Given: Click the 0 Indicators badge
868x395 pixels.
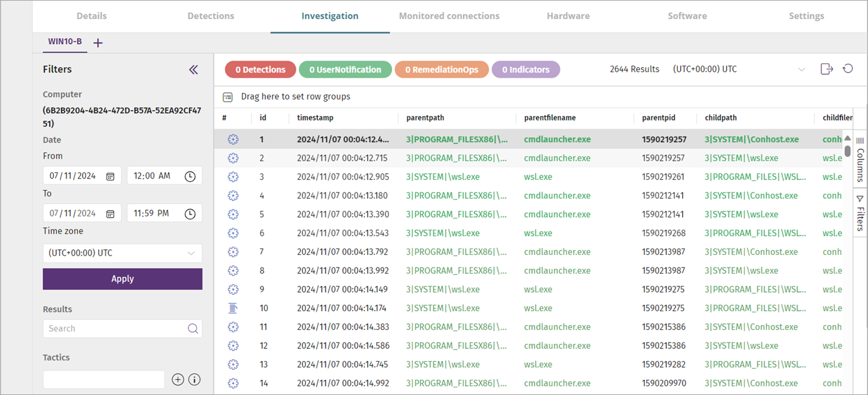Looking at the screenshot, I should pyautogui.click(x=526, y=69).
